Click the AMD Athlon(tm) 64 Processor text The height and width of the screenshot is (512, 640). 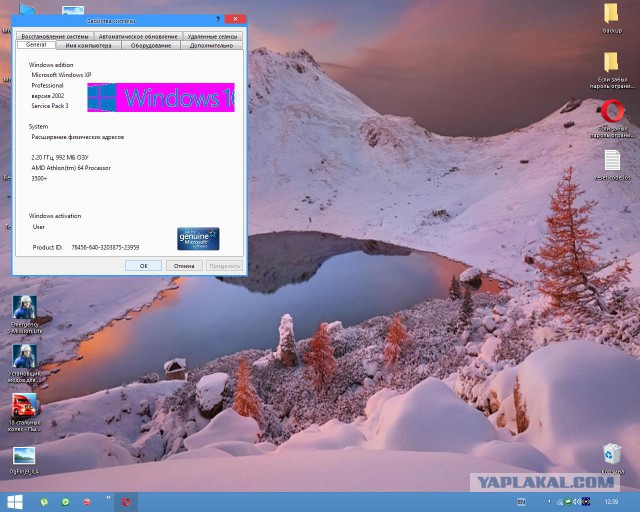tap(71, 168)
